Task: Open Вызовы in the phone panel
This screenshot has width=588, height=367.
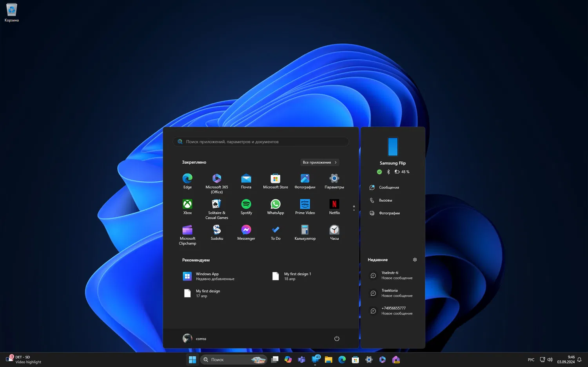Action: pyautogui.click(x=385, y=201)
